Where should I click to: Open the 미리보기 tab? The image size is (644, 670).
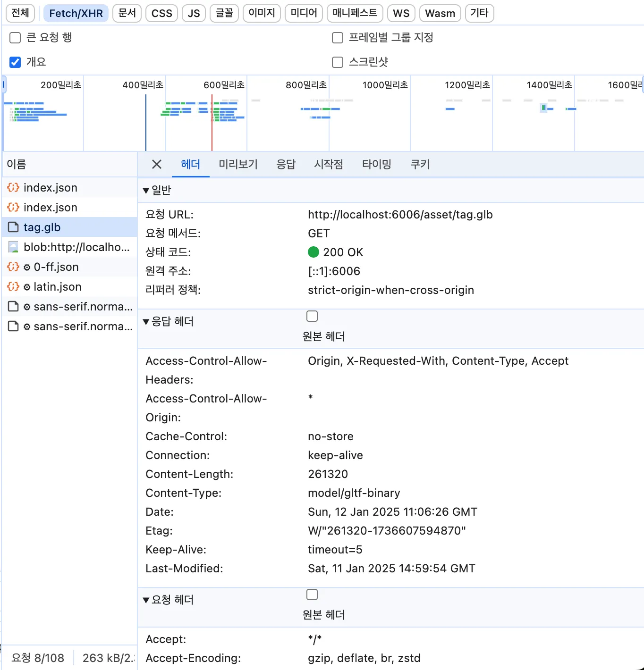[x=238, y=164]
